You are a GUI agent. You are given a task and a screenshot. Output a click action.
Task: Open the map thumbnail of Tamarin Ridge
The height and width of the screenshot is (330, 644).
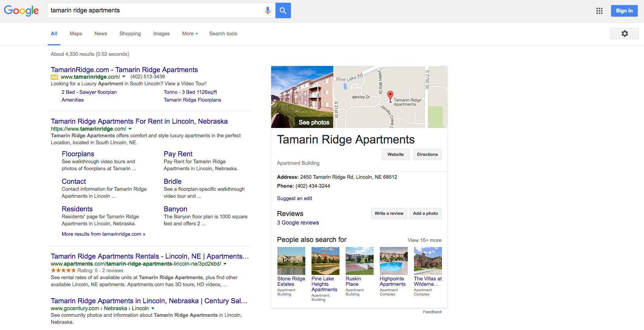click(390, 97)
